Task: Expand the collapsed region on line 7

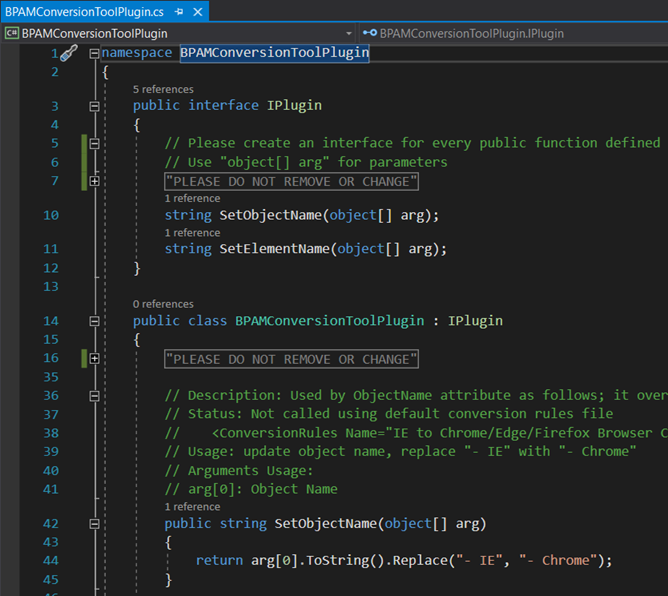Action: point(94,181)
